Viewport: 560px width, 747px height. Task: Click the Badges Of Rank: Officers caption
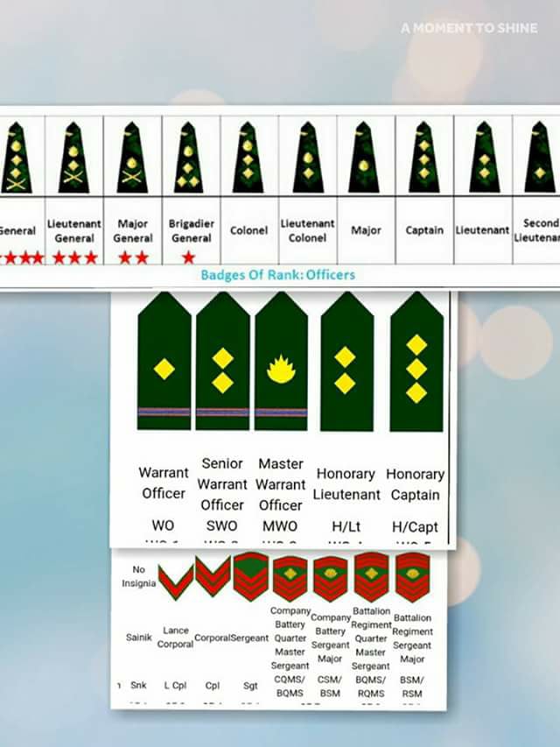tap(278, 275)
